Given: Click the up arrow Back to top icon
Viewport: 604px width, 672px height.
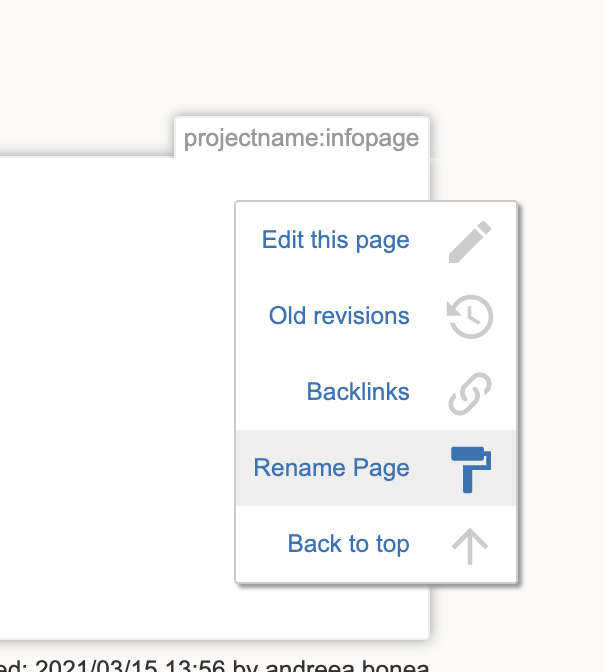Looking at the screenshot, I should point(470,545).
